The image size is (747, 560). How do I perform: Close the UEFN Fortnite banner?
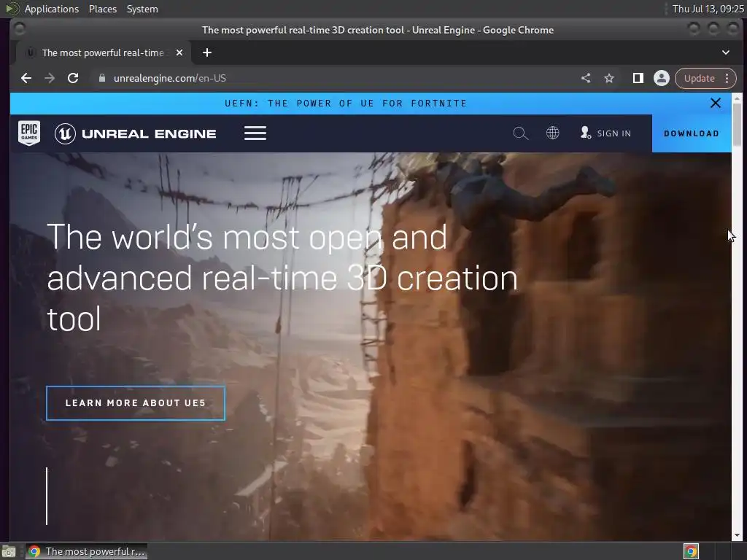[716, 103]
